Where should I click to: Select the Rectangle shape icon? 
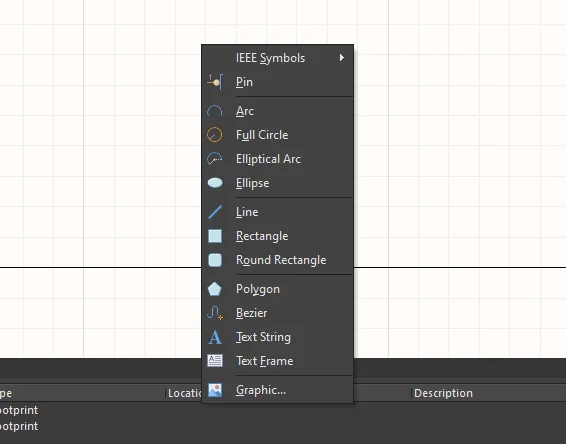click(x=215, y=236)
